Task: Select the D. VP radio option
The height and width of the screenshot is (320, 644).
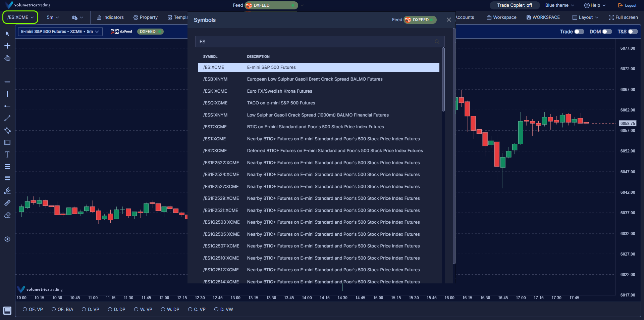Action: [x=91, y=309]
